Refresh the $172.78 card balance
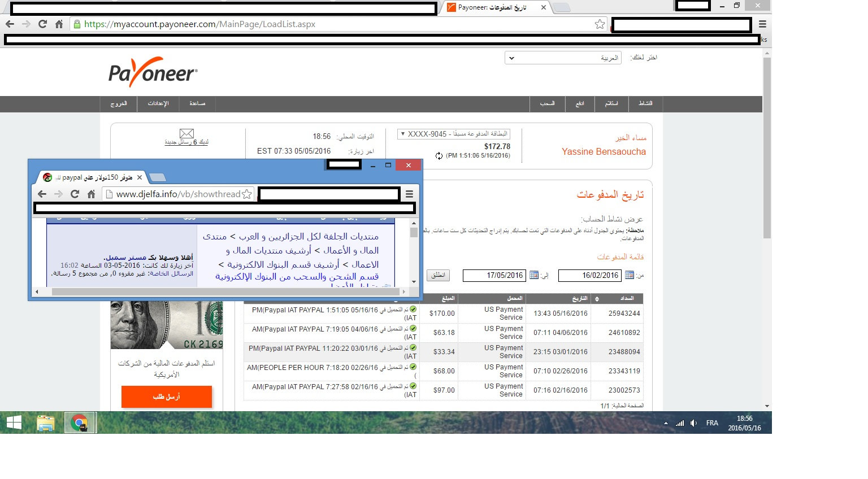Viewport: 868px width, 479px height. 439,156
